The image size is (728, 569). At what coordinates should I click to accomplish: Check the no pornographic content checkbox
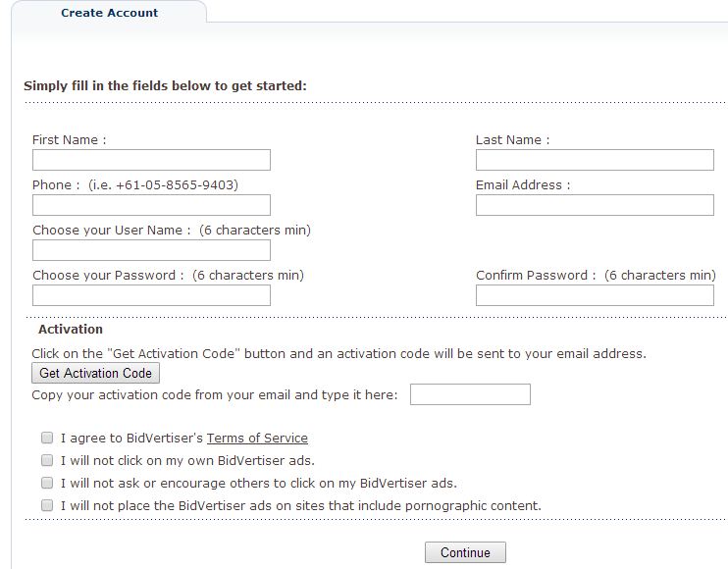47,505
